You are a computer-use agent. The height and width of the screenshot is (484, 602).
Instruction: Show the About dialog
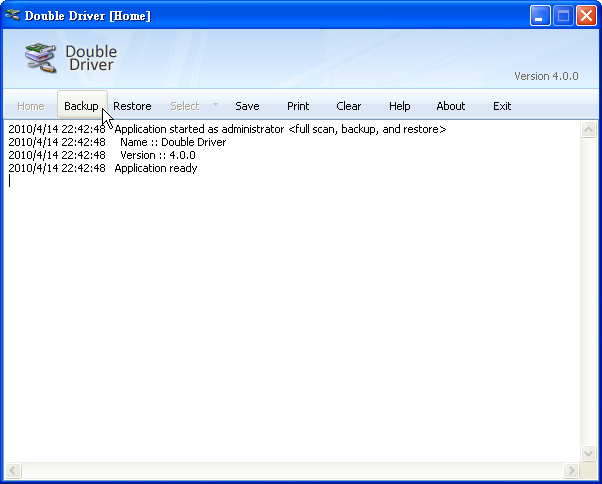pyautogui.click(x=451, y=106)
